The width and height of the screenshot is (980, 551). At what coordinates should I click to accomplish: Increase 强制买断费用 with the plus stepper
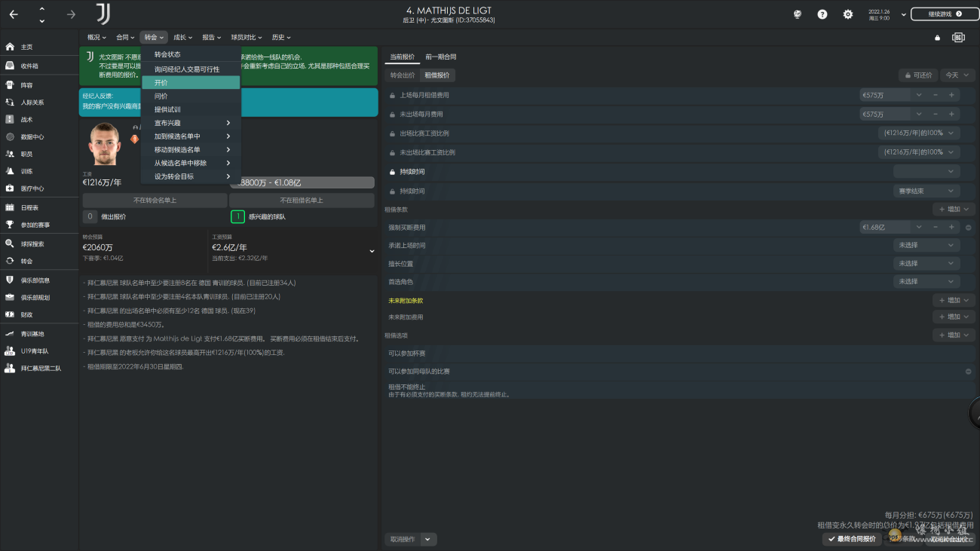[x=951, y=227]
